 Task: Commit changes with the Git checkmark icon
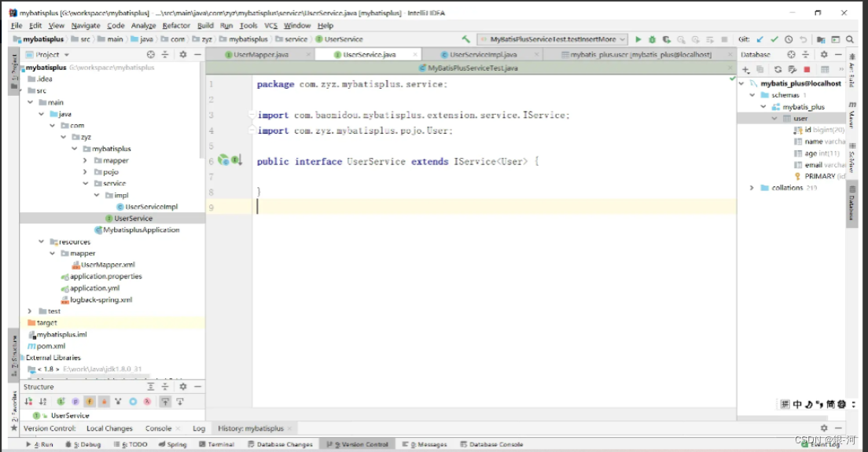click(x=774, y=39)
